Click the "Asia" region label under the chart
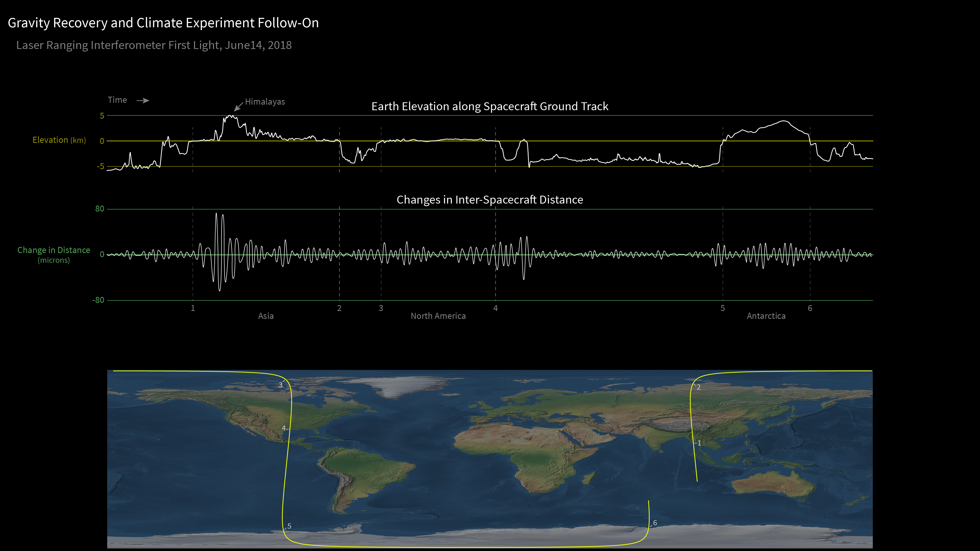980x551 pixels. point(266,316)
